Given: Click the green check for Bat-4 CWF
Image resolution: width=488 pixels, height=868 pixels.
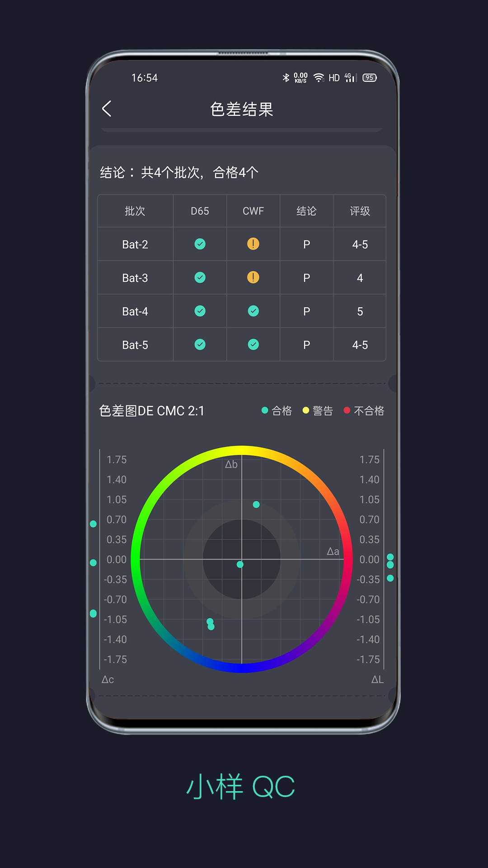Looking at the screenshot, I should coord(253,311).
